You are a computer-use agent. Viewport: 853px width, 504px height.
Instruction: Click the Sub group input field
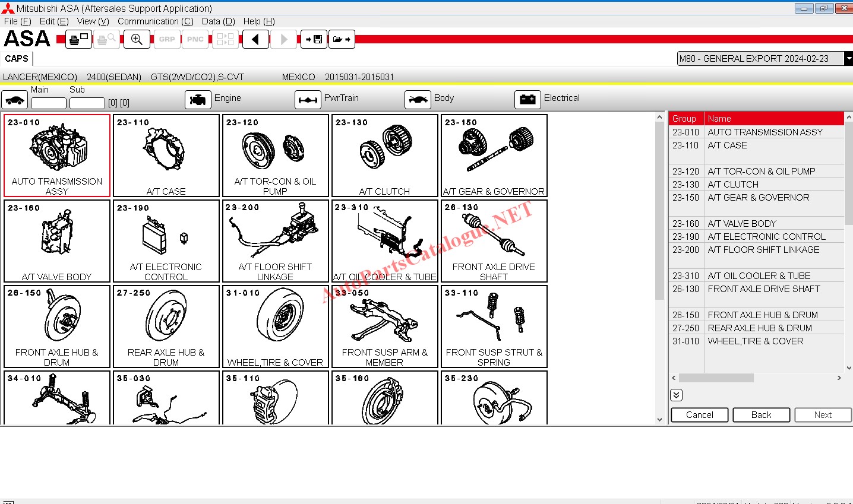[87, 103]
